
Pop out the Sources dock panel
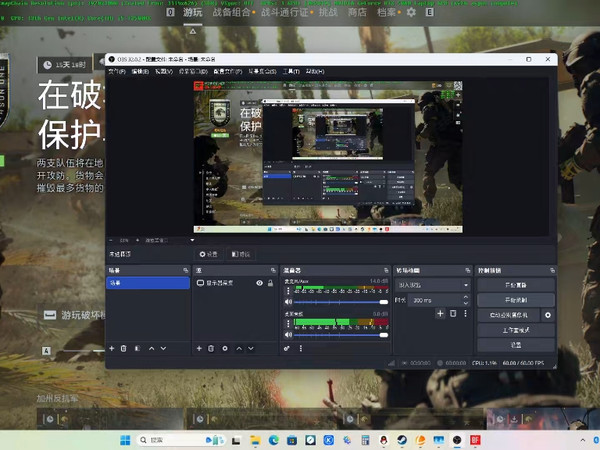[273, 271]
